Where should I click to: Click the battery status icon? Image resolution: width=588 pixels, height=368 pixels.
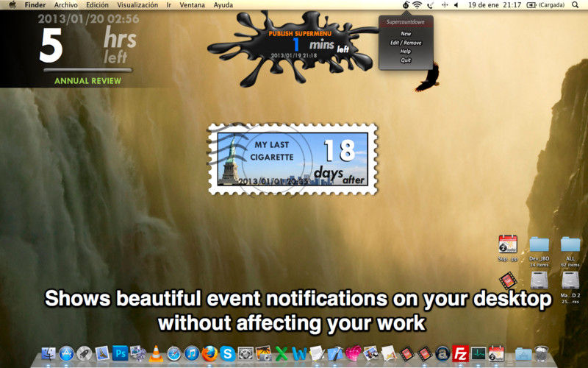pyautogui.click(x=531, y=5)
